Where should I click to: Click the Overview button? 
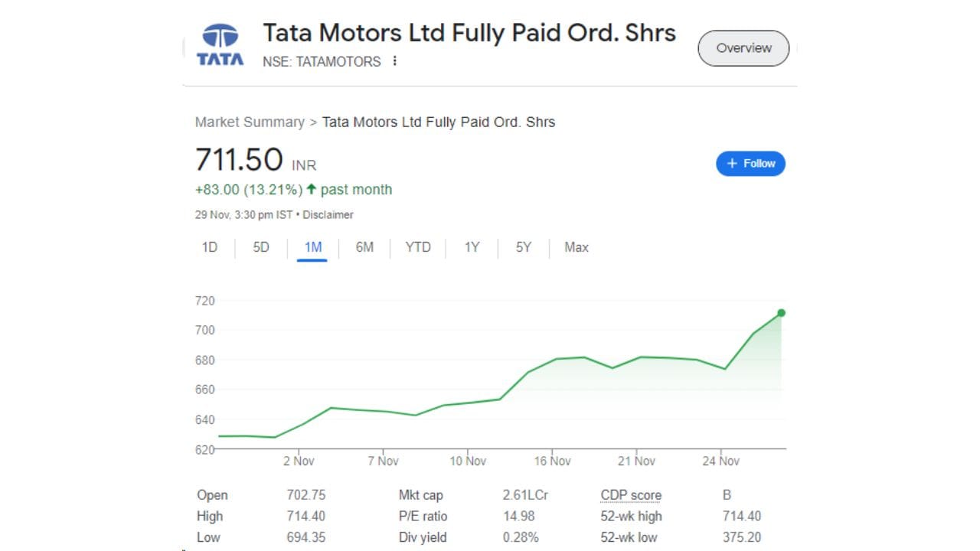pyautogui.click(x=743, y=48)
